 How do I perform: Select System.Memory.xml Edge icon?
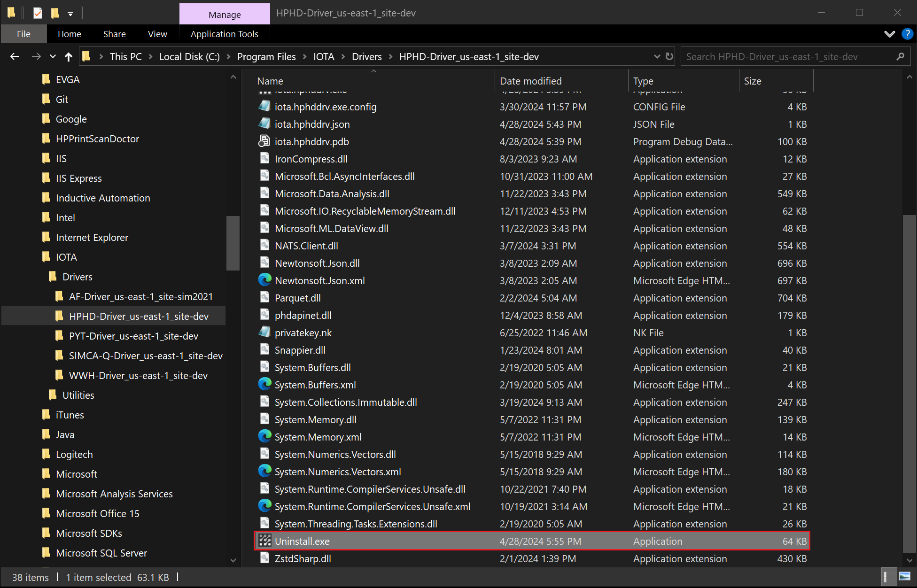pos(264,436)
